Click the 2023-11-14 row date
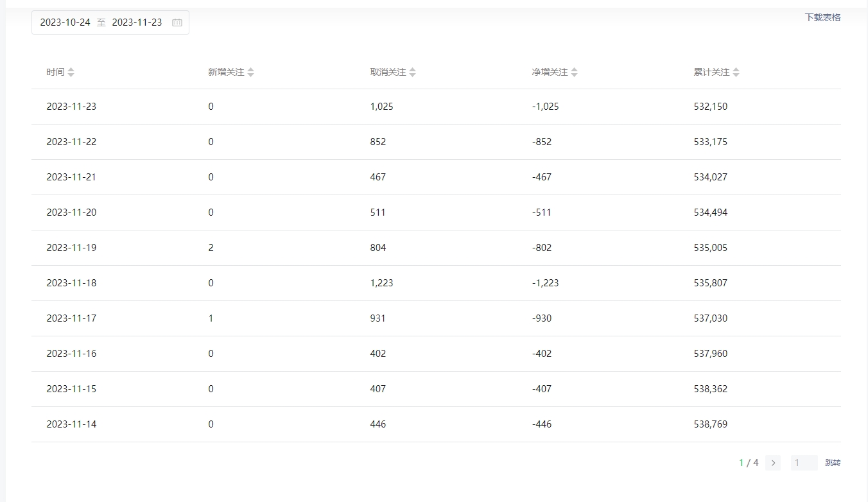 (71, 424)
